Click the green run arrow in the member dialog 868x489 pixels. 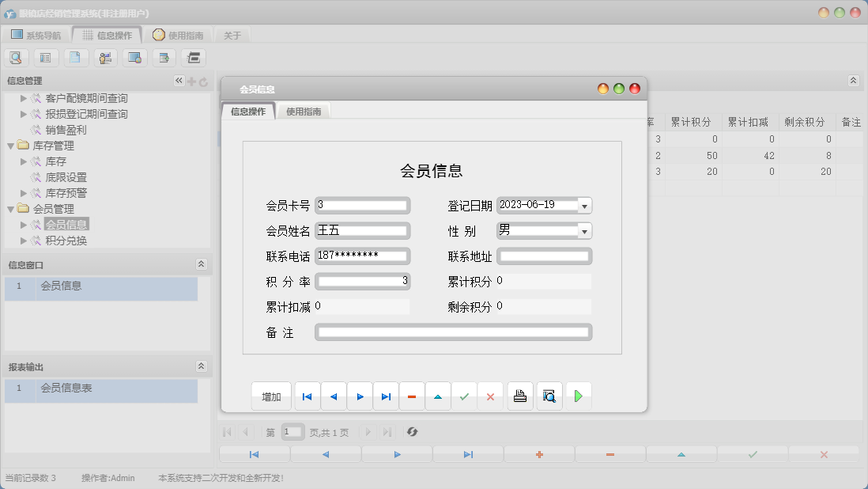[x=578, y=396]
